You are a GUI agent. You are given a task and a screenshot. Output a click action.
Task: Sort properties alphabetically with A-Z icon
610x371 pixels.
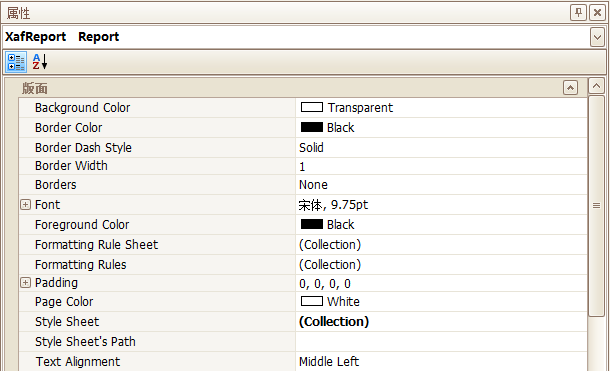tap(40, 62)
